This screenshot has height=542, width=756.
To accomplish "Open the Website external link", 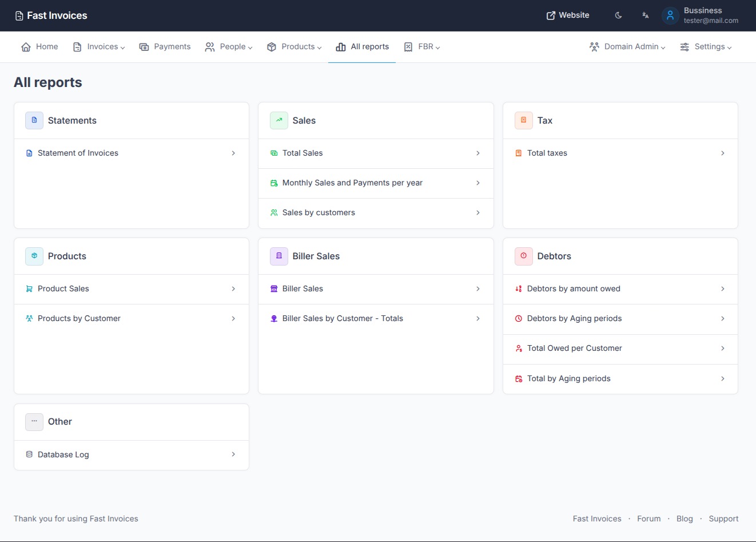I will [x=568, y=15].
